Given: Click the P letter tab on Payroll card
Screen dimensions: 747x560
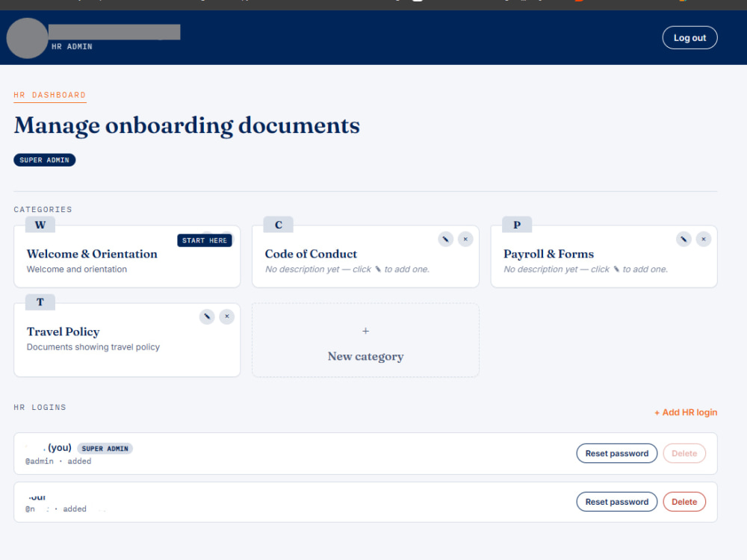Looking at the screenshot, I should pos(517,225).
